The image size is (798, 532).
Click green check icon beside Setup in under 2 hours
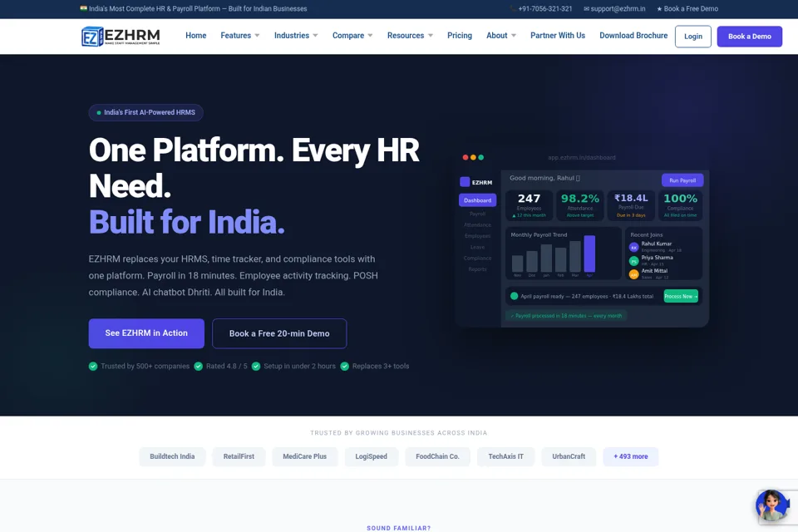pyautogui.click(x=256, y=366)
